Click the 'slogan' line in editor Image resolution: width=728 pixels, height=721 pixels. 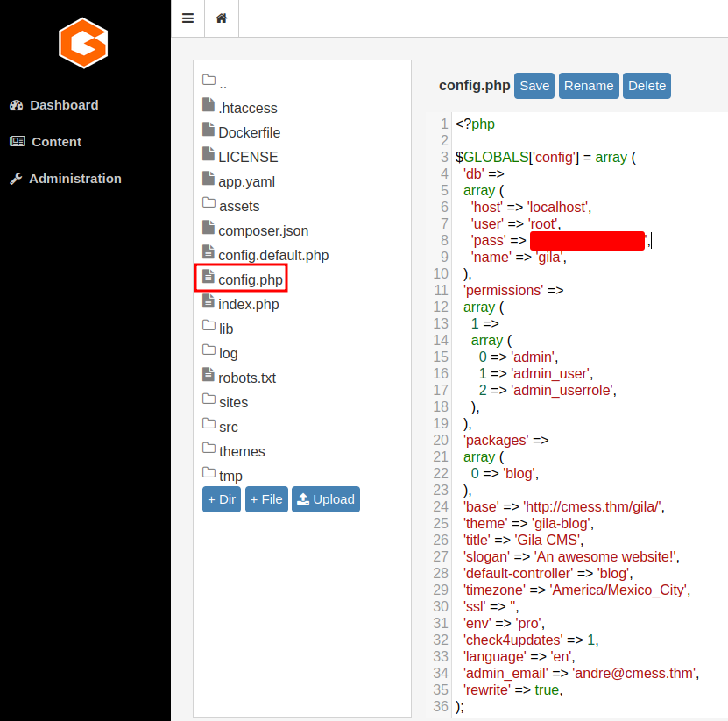pos(571,557)
